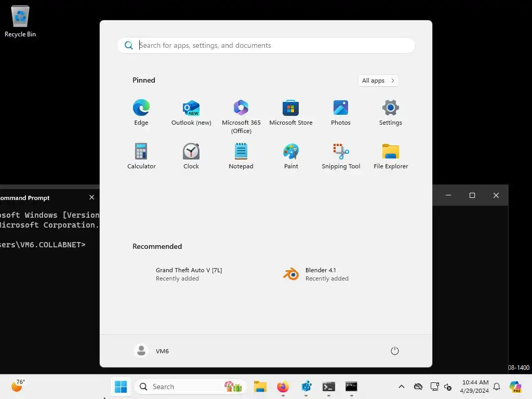Switch to Command Prompt taskbar icon
Viewport: 532px width, 399px height.
[352, 387]
